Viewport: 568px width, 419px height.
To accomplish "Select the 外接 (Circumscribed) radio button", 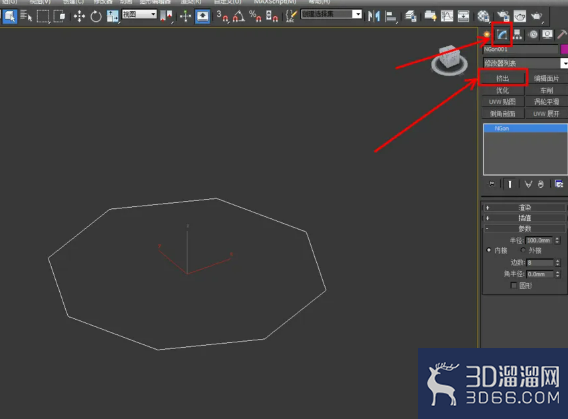I will pos(523,250).
